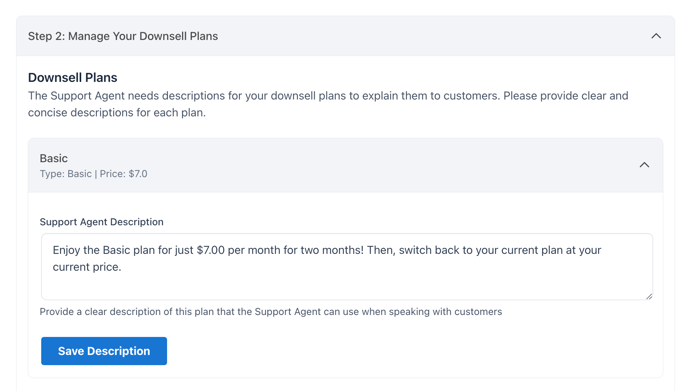The image size is (688, 391).
Task: Click the Basic plan name heading
Action: (x=54, y=158)
